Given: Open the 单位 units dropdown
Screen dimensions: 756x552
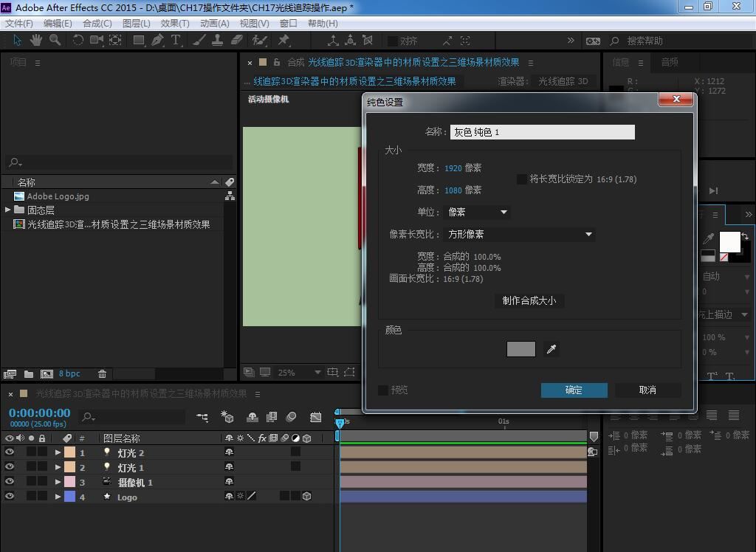Looking at the screenshot, I should click(x=478, y=213).
